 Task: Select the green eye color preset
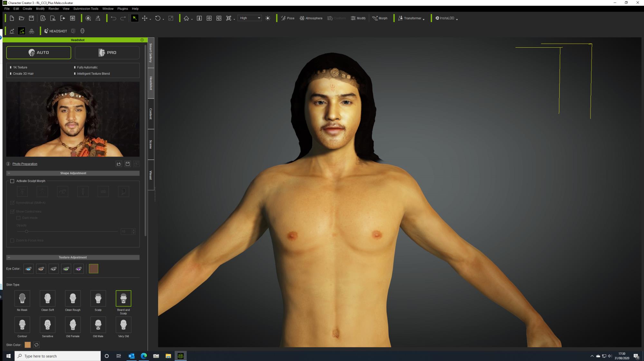(66, 269)
